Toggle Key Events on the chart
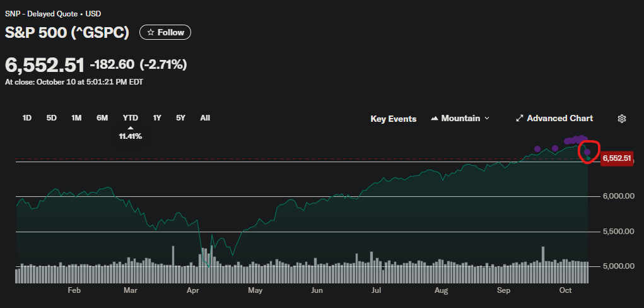The image size is (644, 308). pos(394,119)
